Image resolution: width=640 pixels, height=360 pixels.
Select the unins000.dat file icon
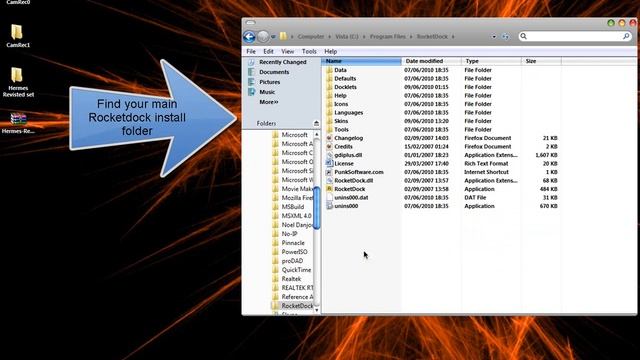(x=329, y=198)
